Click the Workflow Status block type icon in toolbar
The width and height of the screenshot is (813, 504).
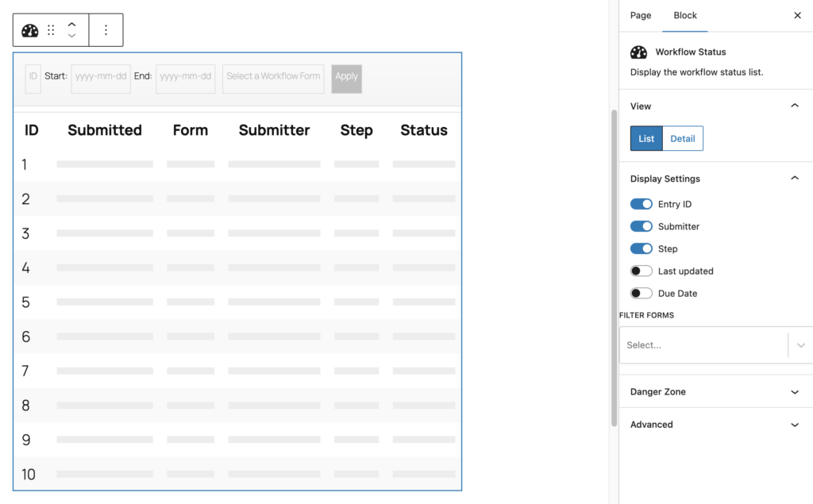(29, 31)
